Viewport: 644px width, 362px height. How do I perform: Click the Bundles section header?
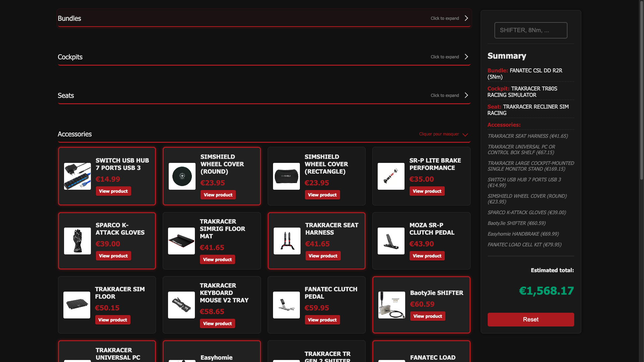264,18
